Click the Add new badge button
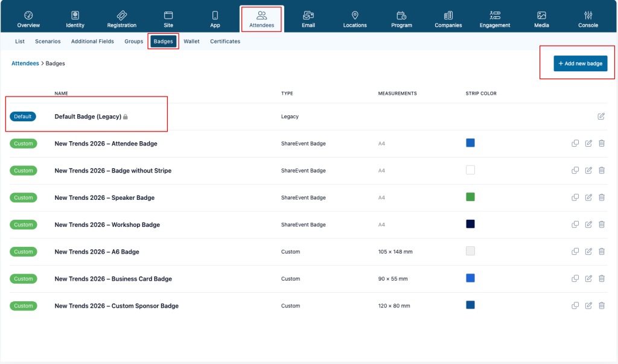This screenshot has height=364, width=618. coord(580,63)
